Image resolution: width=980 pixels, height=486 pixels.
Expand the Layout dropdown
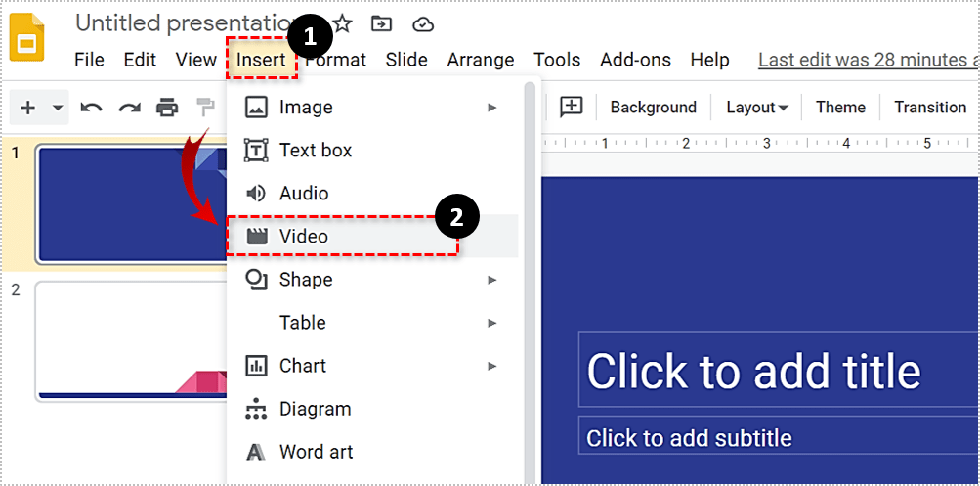756,108
